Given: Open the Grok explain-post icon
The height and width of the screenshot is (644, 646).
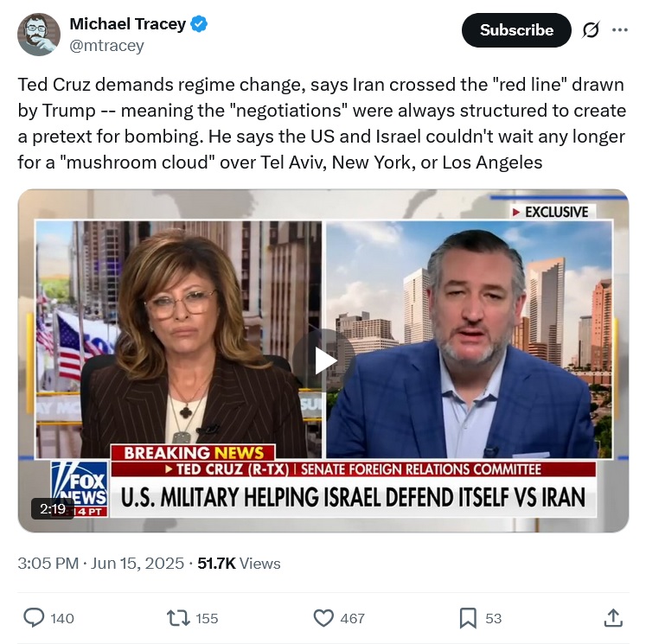Looking at the screenshot, I should coord(591,30).
